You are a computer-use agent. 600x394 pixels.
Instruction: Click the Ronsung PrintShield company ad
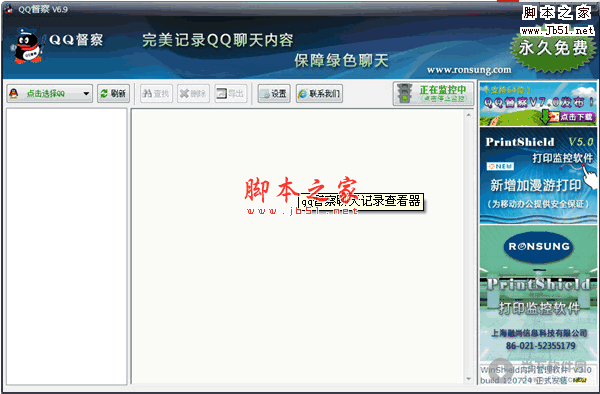click(x=538, y=292)
